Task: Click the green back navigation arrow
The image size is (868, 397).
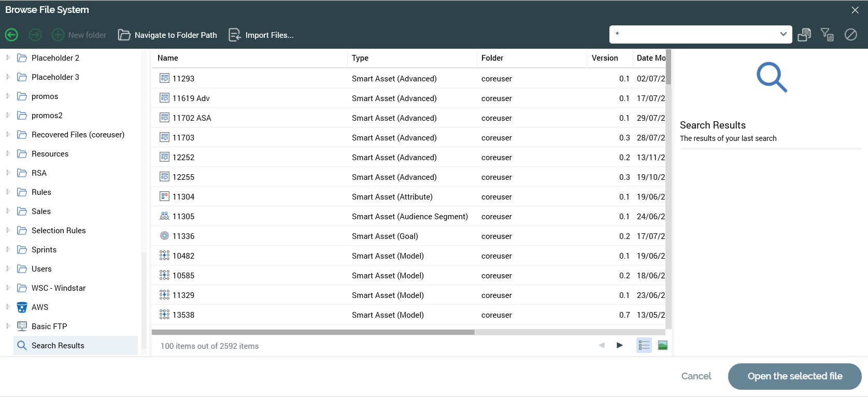Action: (x=11, y=35)
